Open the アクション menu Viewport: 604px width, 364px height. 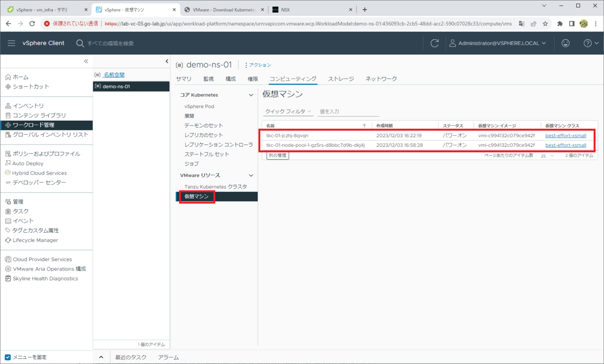257,65
